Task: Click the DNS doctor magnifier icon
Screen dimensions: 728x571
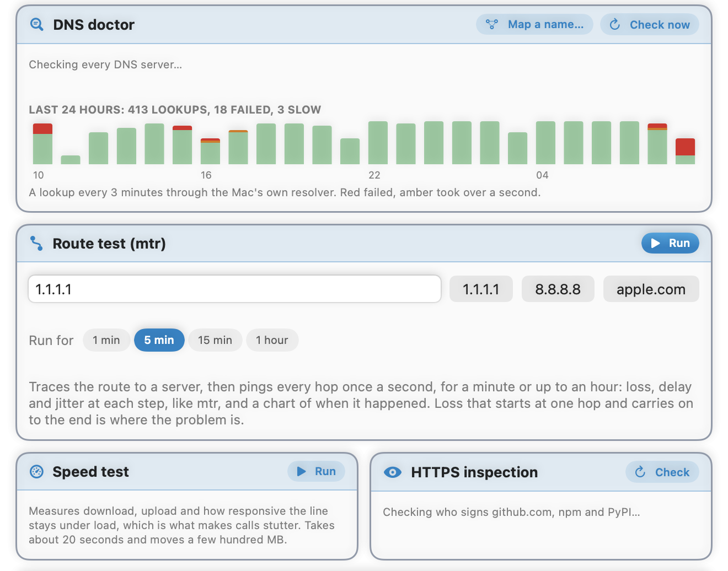Action: [x=36, y=24]
